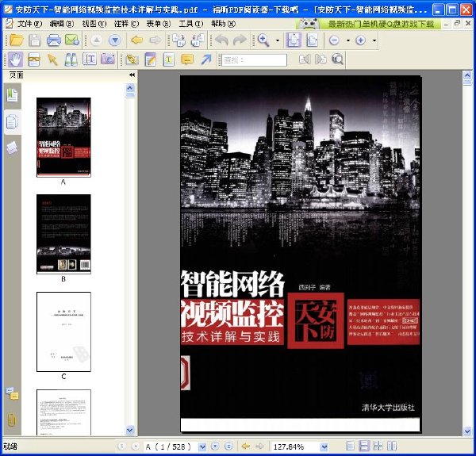Click the Find text input field
The width and height of the screenshot is (476, 456).
pos(255,59)
